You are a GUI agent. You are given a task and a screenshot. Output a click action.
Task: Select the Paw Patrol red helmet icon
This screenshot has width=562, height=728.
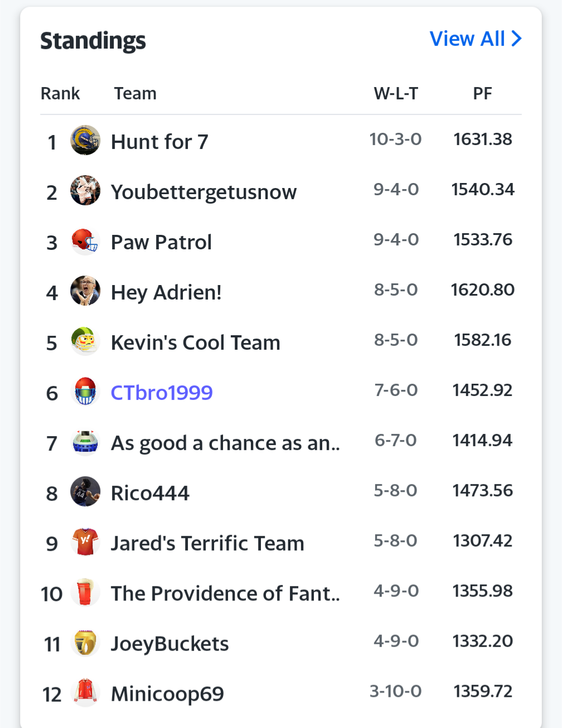pos(85,240)
